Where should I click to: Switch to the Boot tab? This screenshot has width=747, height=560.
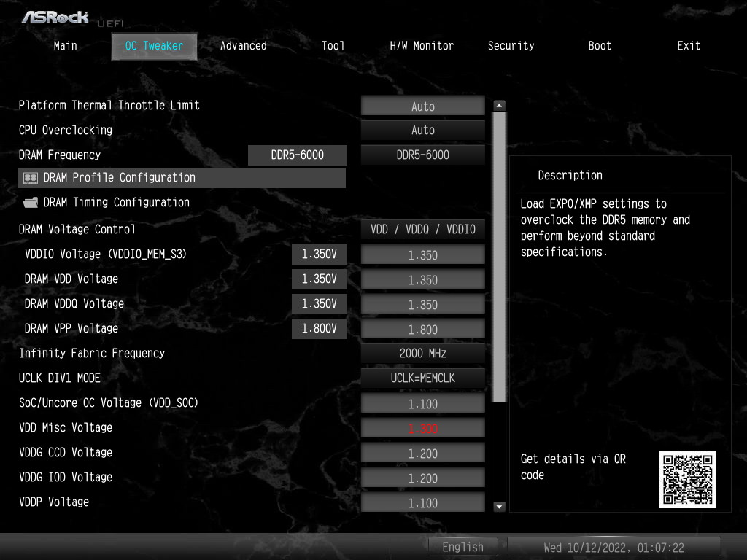600,46
